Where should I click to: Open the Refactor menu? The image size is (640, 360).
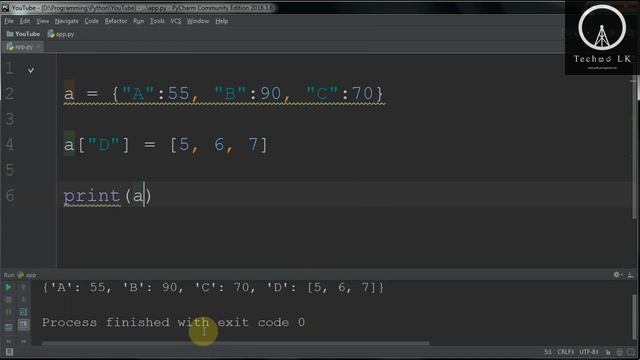pyautogui.click(x=116, y=21)
